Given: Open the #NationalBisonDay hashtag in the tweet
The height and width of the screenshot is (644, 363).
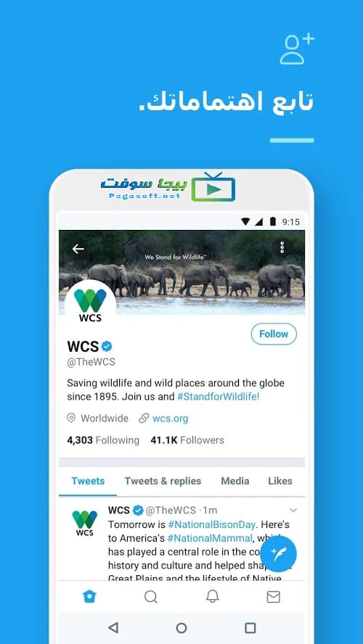Looking at the screenshot, I should [x=212, y=524].
